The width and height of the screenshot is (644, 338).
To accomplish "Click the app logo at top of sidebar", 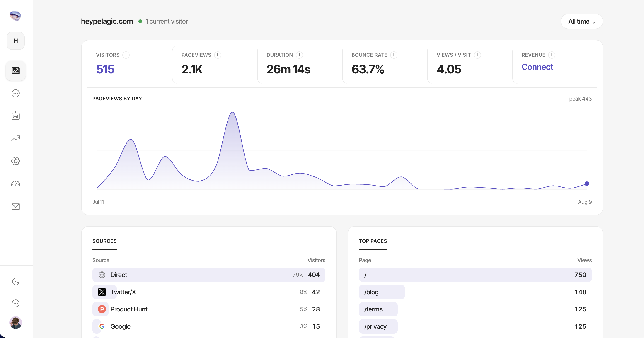I will point(15,16).
